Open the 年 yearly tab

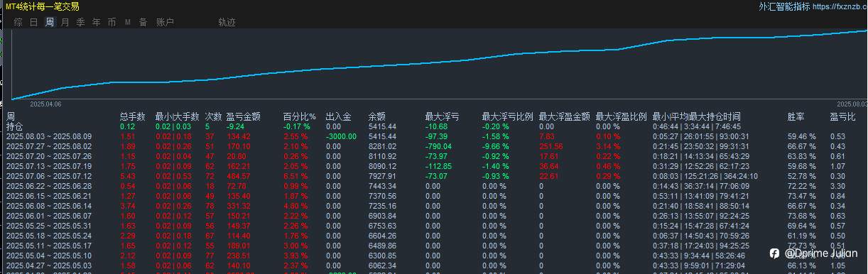click(x=96, y=22)
